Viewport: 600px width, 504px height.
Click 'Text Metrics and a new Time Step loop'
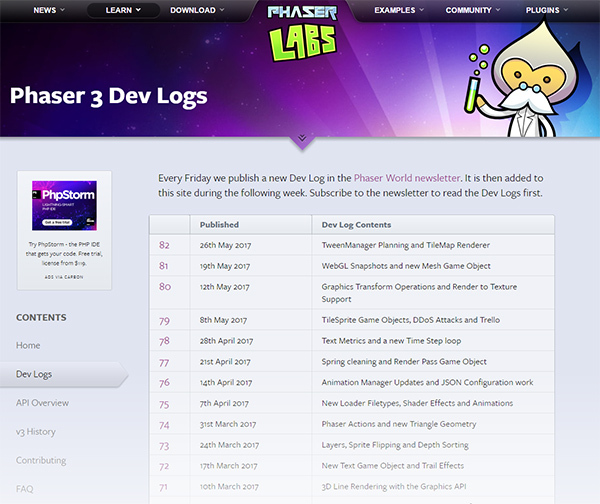(391, 341)
